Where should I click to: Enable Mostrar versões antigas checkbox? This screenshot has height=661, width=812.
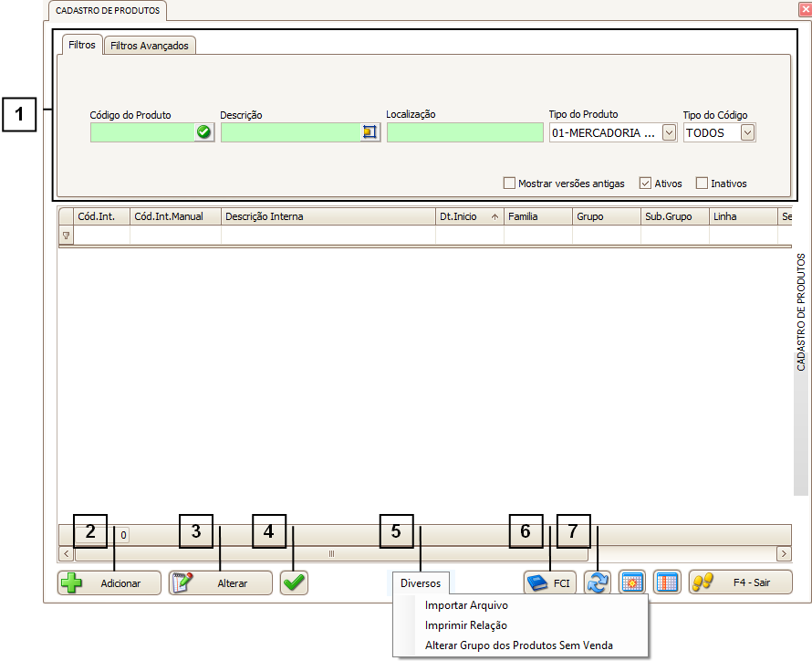tap(510, 184)
